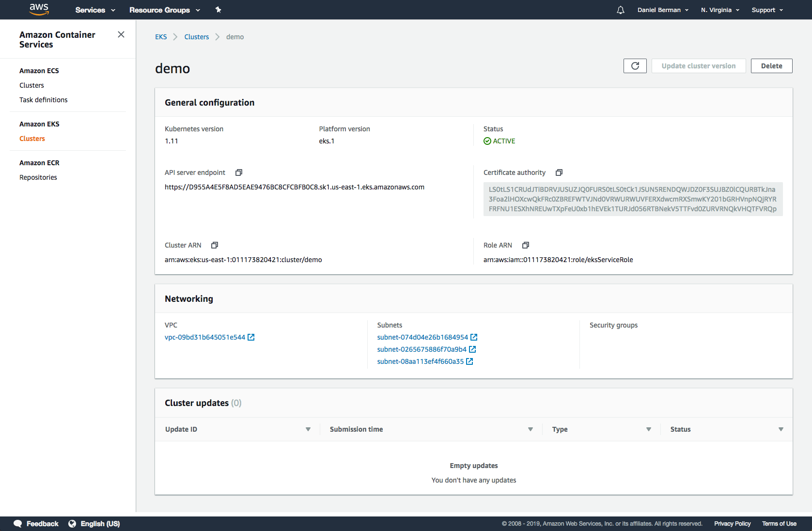This screenshot has height=531, width=812.
Task: Open the notifications bell
Action: click(x=621, y=10)
